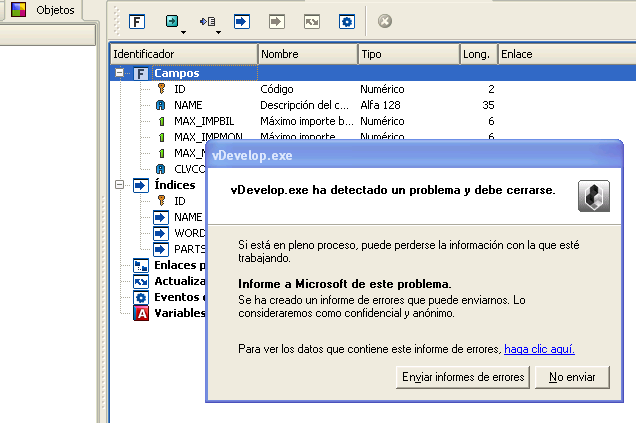Viewport: 636px width, 423px height.
Task: Click the arrow-with-list toolbar icon
Action: (207, 21)
